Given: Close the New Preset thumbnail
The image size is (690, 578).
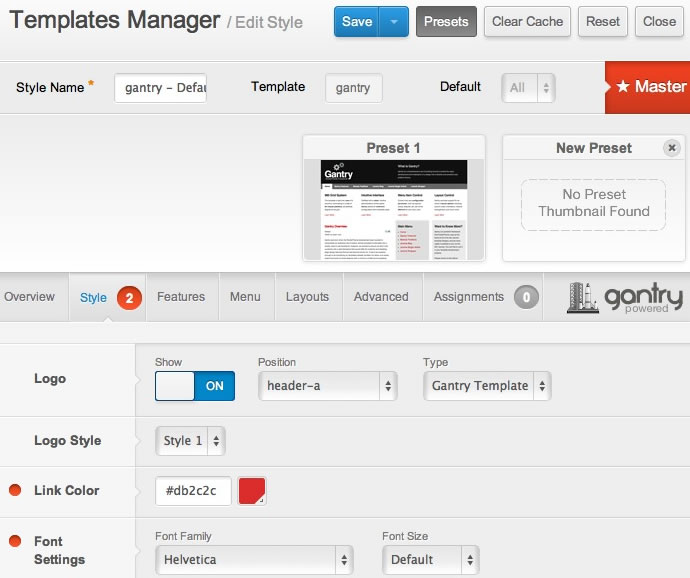Looking at the screenshot, I should pos(672,148).
